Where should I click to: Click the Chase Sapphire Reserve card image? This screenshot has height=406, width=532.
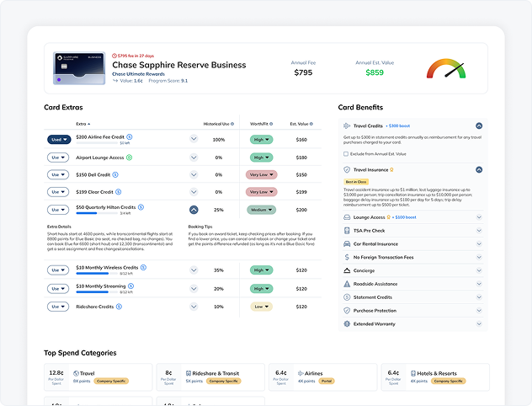[77, 69]
